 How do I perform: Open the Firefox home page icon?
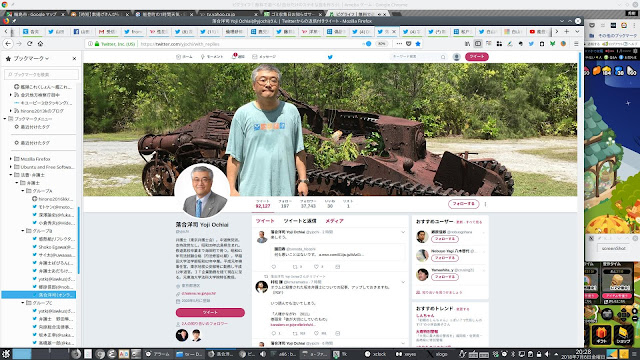click(40, 43)
